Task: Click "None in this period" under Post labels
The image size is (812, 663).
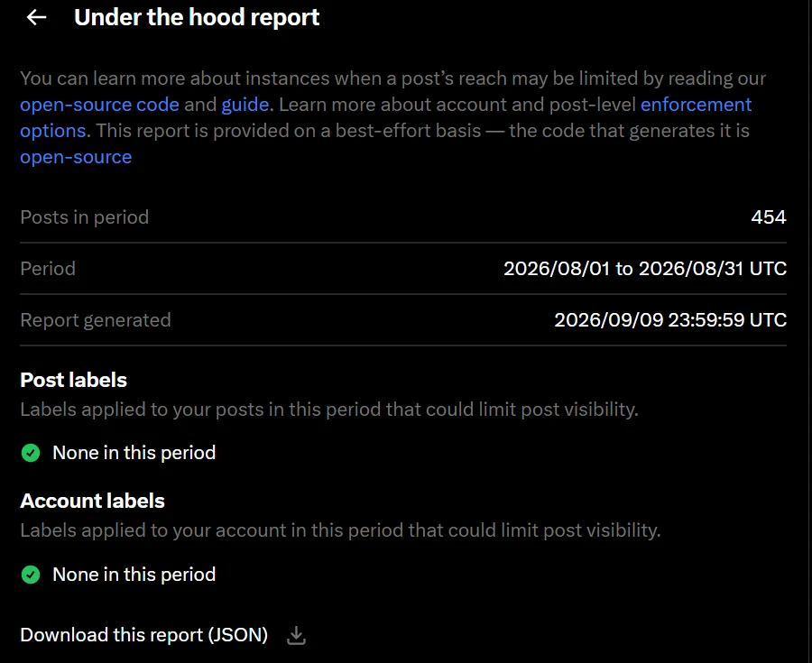Action: (134, 453)
